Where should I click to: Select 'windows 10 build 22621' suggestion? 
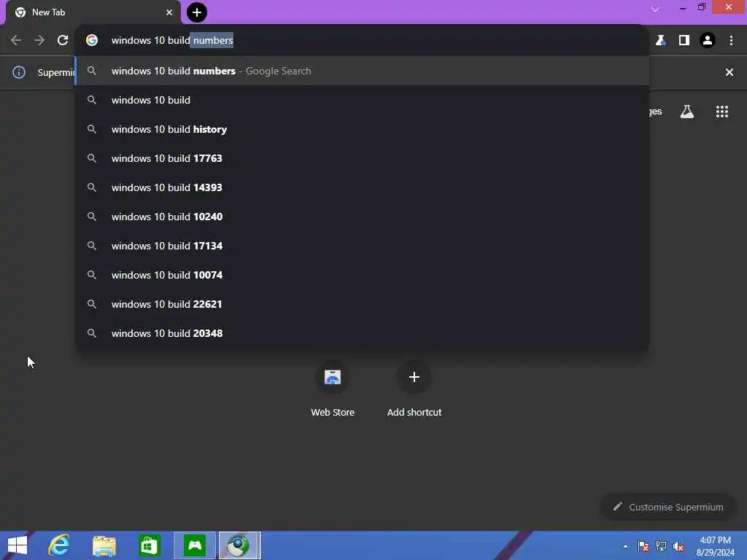(x=362, y=304)
